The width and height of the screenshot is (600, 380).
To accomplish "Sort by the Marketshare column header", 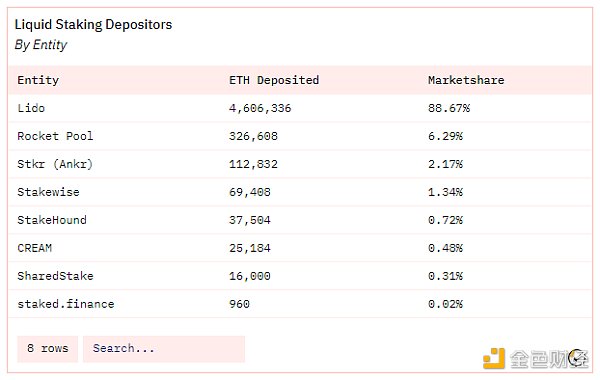I will point(466,80).
